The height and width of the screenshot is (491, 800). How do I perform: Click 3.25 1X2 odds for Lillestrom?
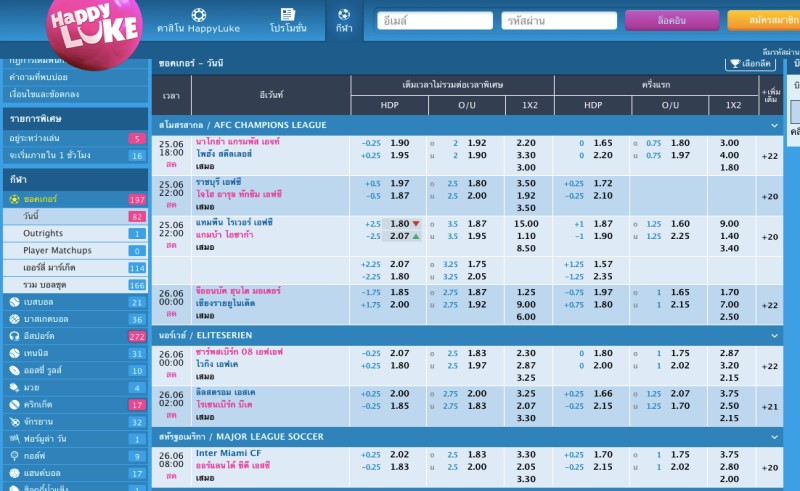click(x=526, y=394)
